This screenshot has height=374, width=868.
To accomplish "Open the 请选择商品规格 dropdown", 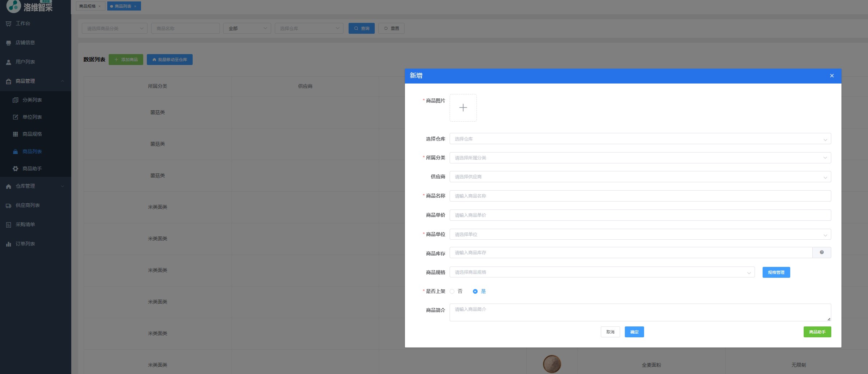I will coord(602,272).
